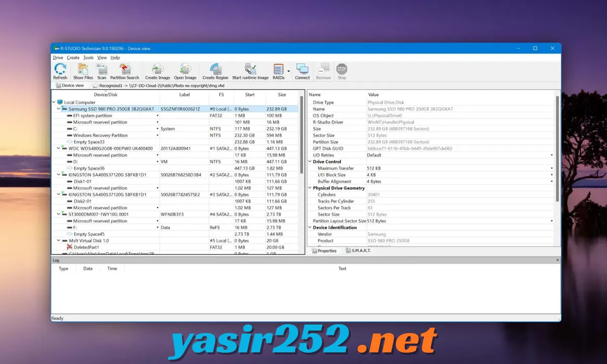Click the FS column header
Image resolution: width=607 pixels, height=364 pixels.
coord(221,95)
